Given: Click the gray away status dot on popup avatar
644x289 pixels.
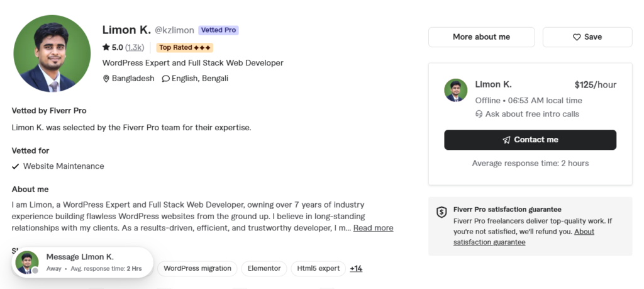Looking at the screenshot, I should pos(35,271).
